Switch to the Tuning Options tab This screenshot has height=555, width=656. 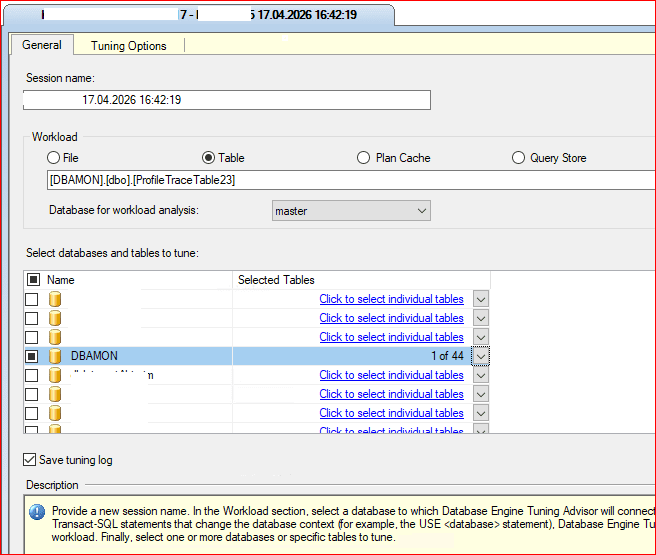coord(128,45)
